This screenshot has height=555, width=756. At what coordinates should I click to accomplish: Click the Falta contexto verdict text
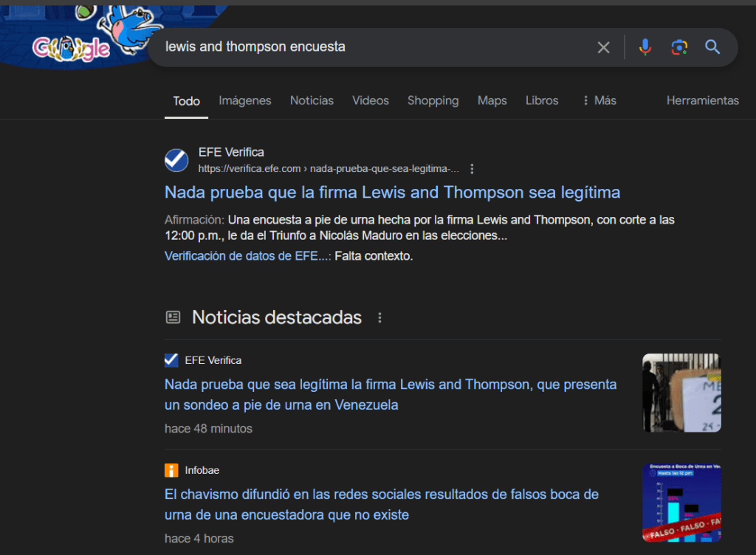(374, 256)
